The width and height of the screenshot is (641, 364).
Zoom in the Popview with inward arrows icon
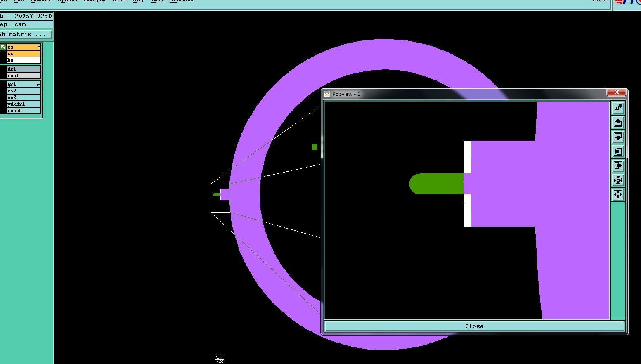click(x=618, y=180)
